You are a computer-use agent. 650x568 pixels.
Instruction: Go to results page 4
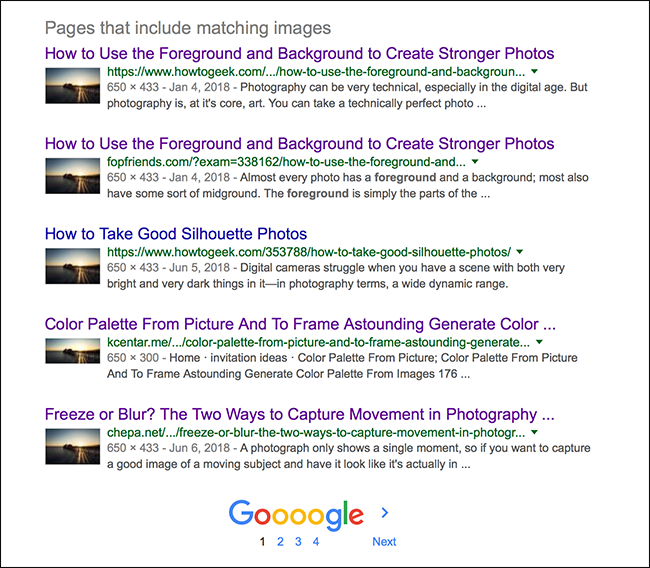click(x=316, y=541)
